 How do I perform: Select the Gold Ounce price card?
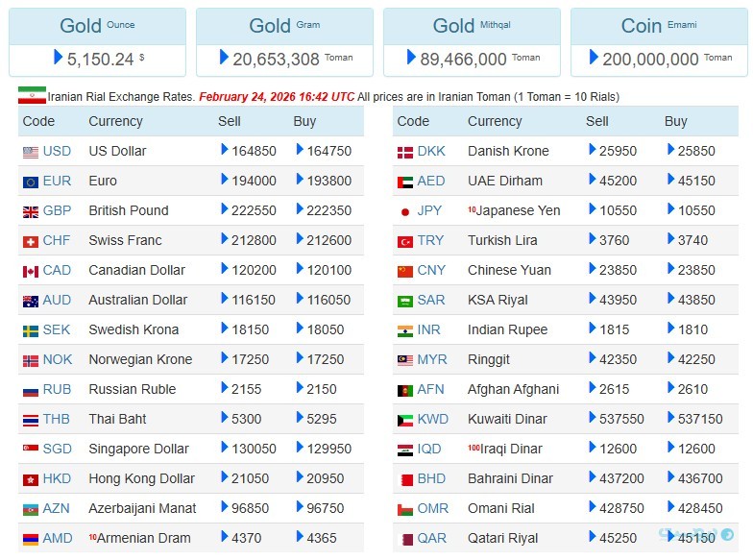[x=97, y=42]
